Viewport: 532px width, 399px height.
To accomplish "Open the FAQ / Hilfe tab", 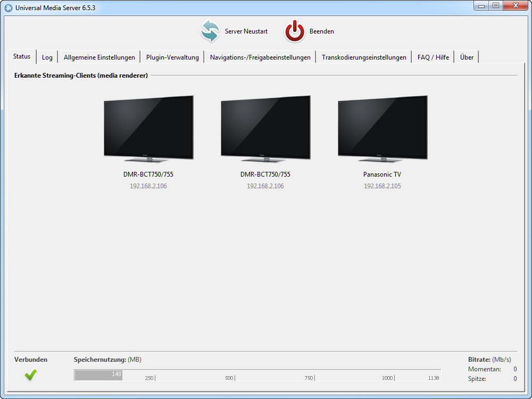I will click(433, 57).
